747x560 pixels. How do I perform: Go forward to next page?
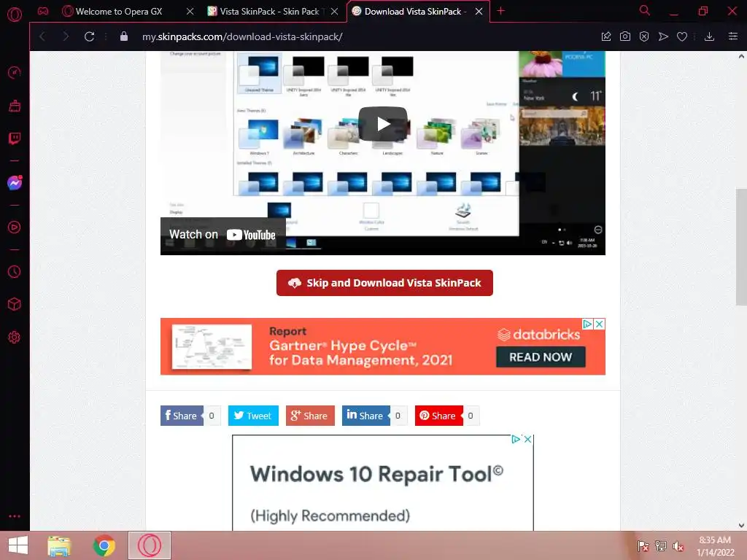click(66, 36)
